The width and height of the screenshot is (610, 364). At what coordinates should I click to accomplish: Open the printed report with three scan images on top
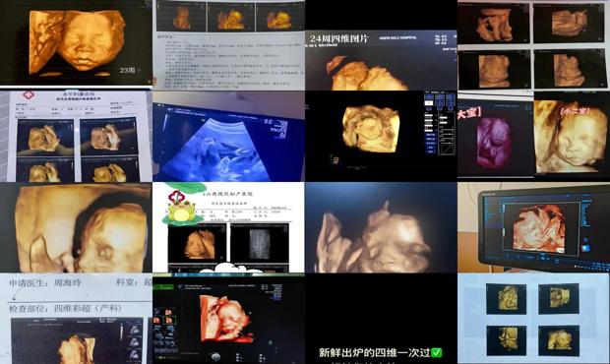[228, 45]
